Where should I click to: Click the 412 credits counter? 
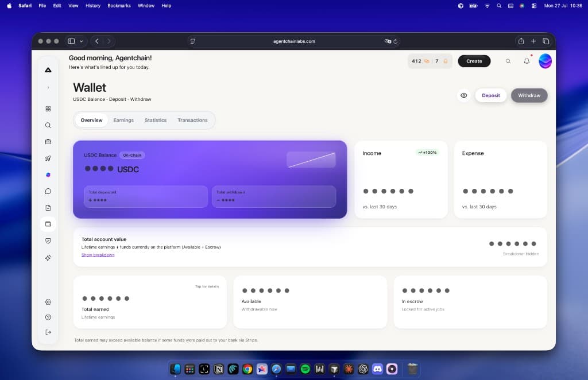(x=420, y=61)
